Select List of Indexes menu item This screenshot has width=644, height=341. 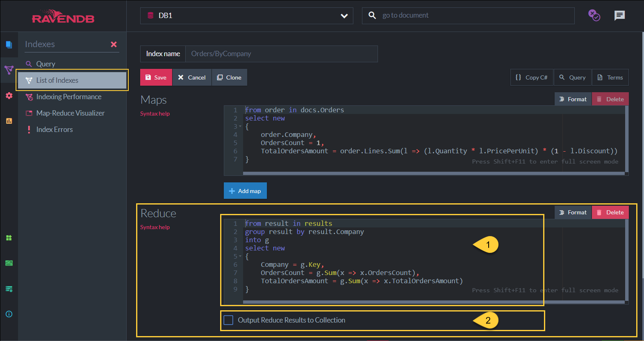[x=72, y=80]
